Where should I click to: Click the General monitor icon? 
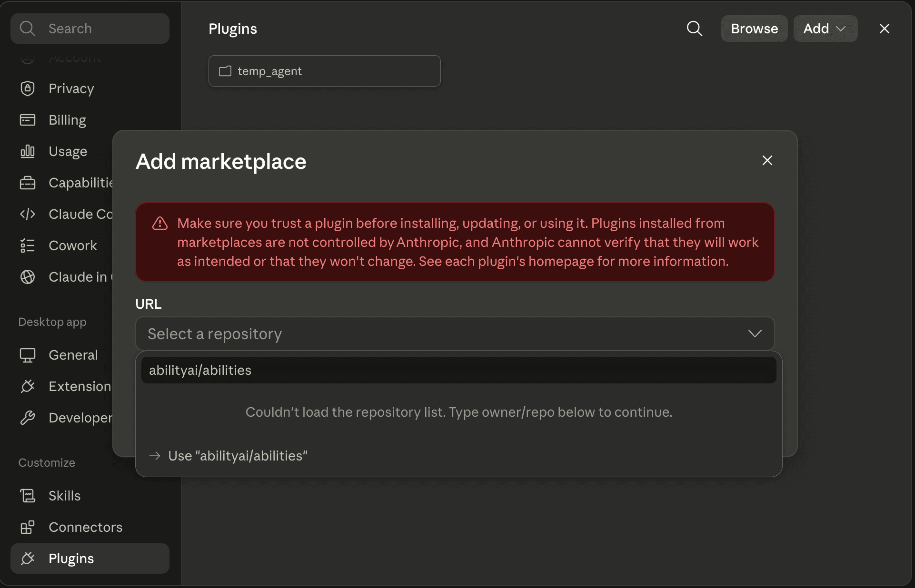click(x=28, y=355)
